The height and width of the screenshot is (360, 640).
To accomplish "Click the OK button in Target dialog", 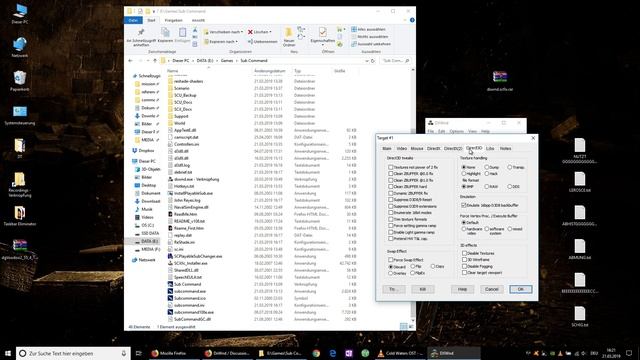I will (x=520, y=289).
